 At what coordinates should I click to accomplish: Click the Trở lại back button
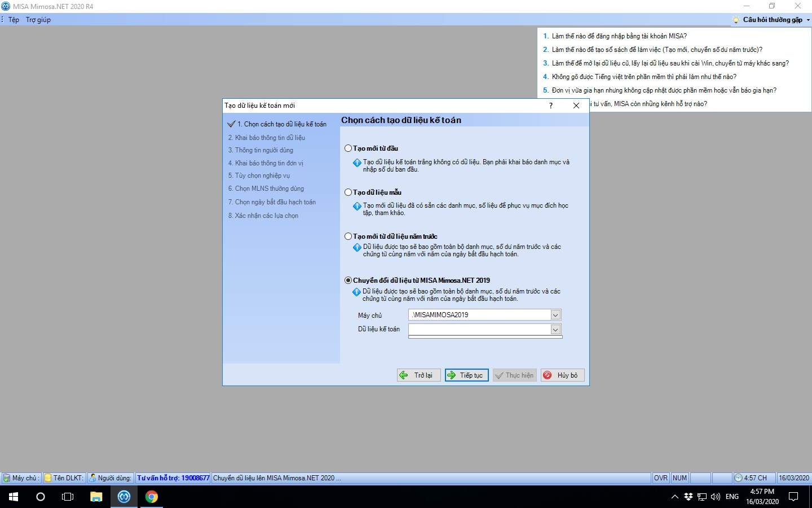coord(418,375)
